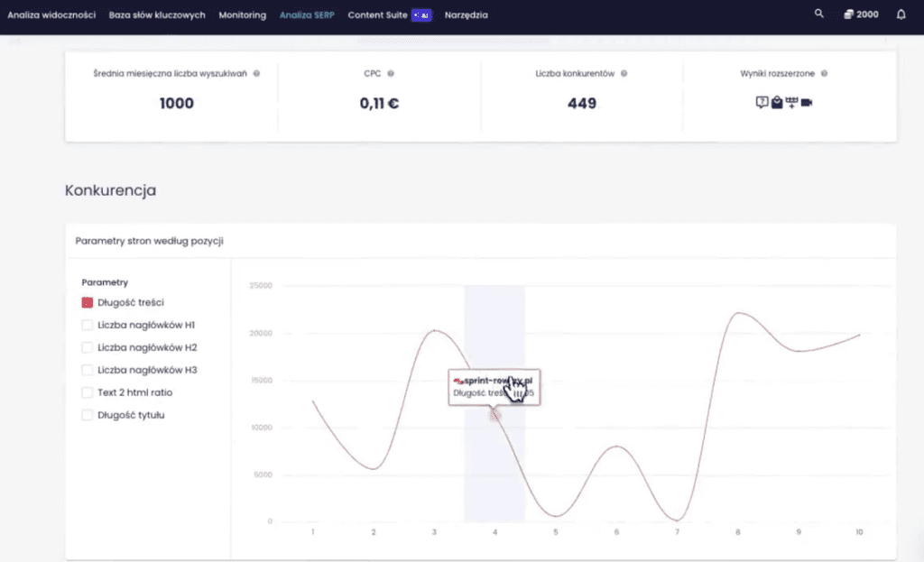Viewport: 924px width, 562px height.
Task: Open the Monitoring section
Action: (242, 15)
